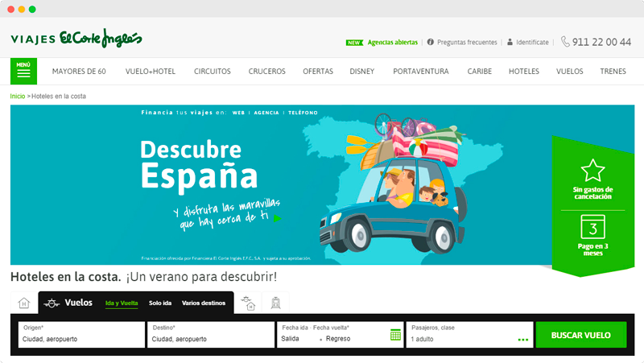Click the Salida departure date field
644x363 pixels.
(291, 339)
